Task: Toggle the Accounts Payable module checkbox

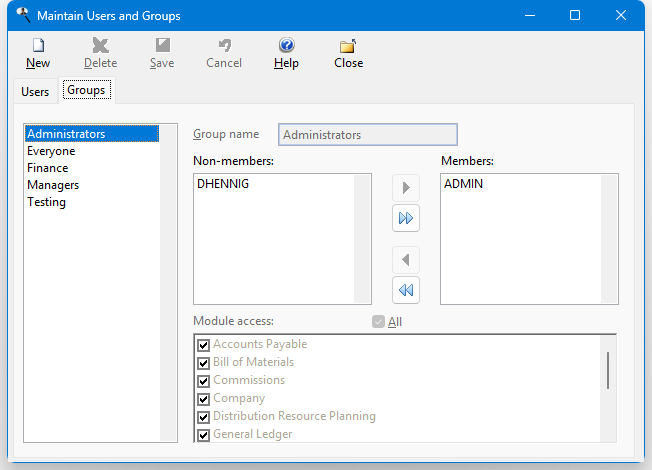Action: click(x=204, y=345)
